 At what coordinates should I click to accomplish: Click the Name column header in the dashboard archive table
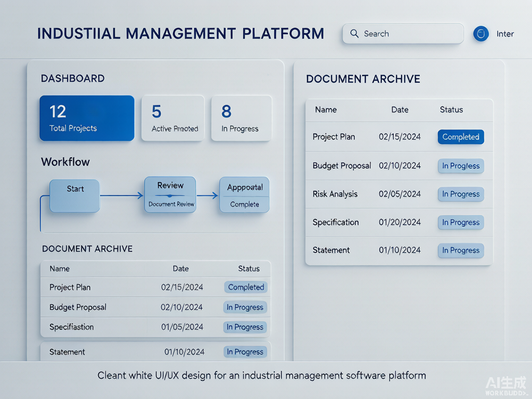point(60,269)
